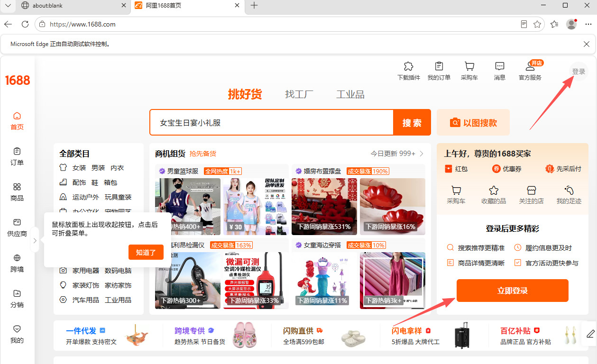Screen dimensions: 597x364
Task: Open 男童篮球服 product group heading
Action: pos(183,171)
